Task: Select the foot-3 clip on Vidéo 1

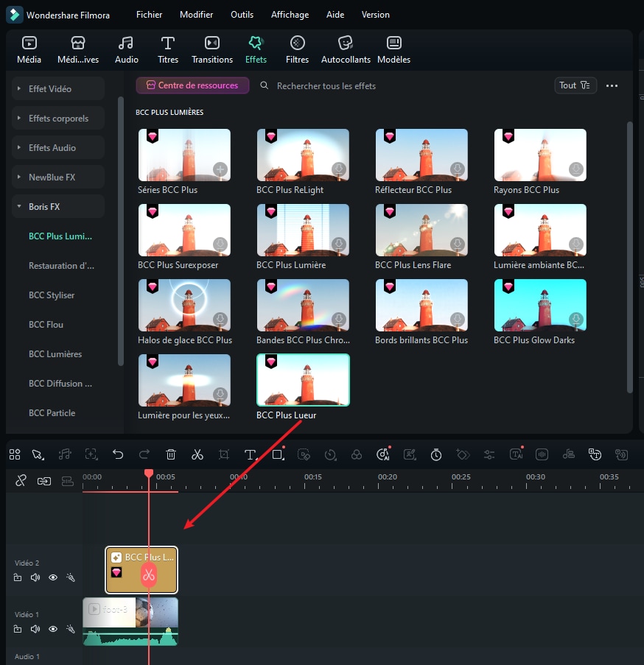Action: (130, 622)
